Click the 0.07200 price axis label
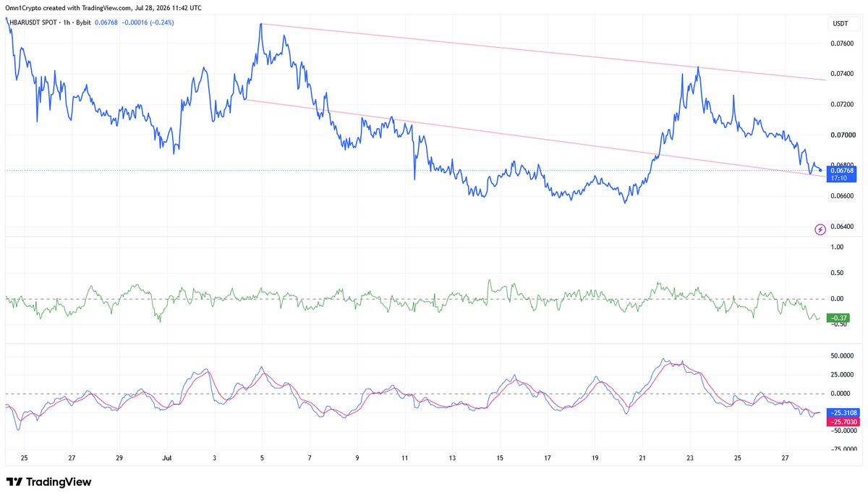The height and width of the screenshot is (498, 868). point(841,104)
